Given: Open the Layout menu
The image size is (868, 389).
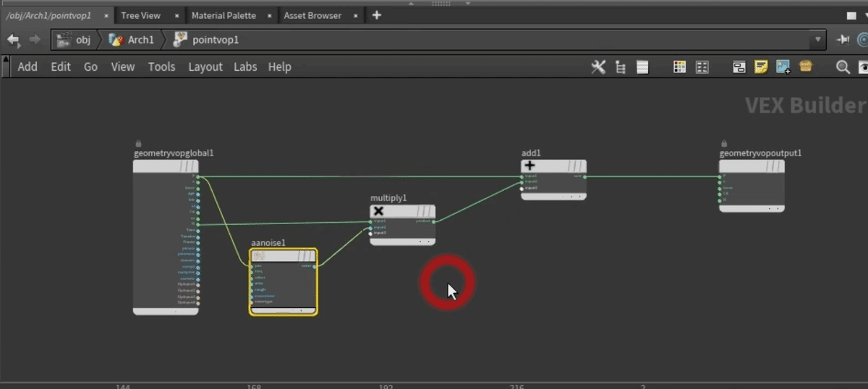Looking at the screenshot, I should pyautogui.click(x=205, y=67).
